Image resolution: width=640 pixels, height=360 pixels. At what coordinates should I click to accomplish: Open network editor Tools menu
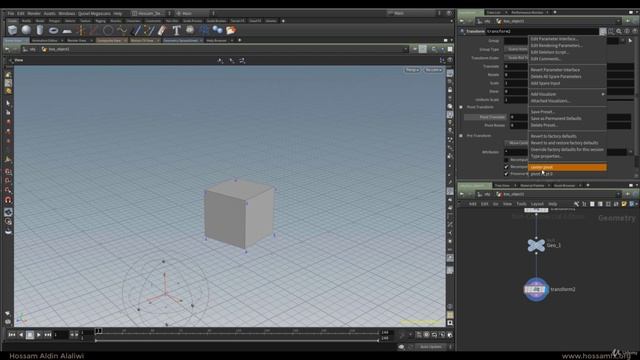pyautogui.click(x=521, y=204)
